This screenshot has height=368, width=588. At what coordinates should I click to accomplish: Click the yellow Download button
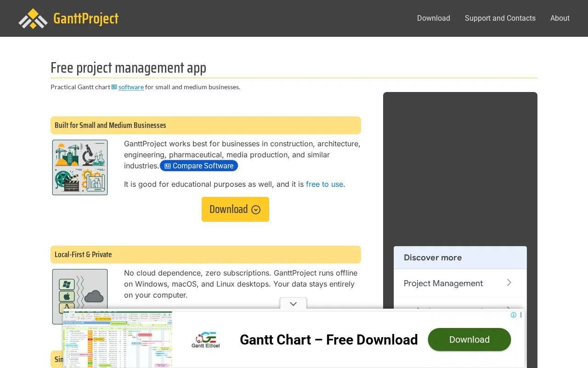point(235,209)
